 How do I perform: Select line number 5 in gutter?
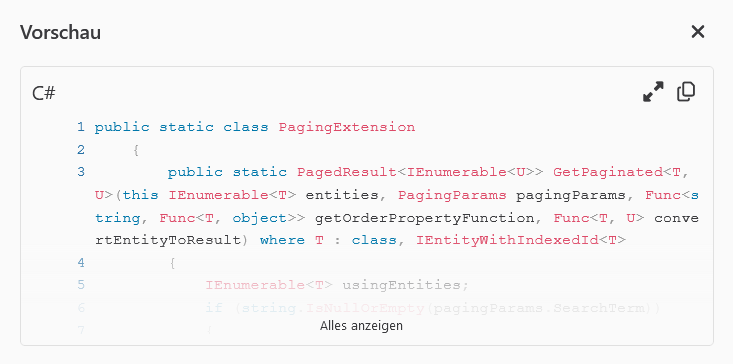point(81,285)
